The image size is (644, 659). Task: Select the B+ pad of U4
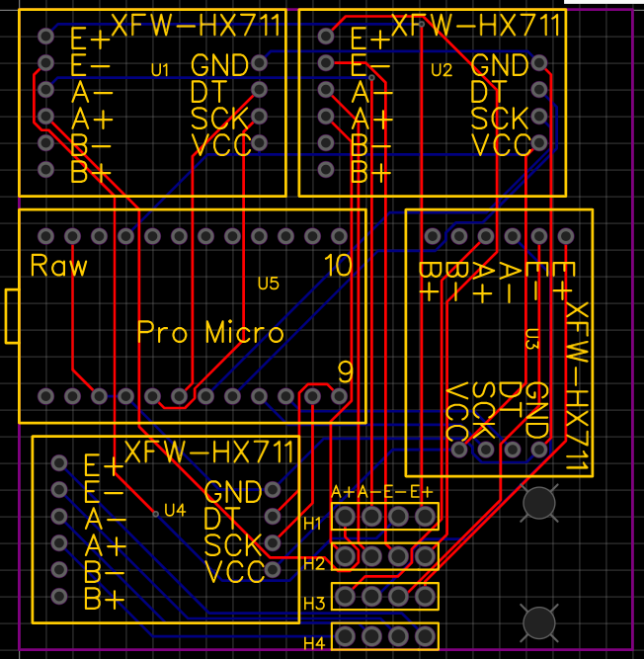point(59,597)
